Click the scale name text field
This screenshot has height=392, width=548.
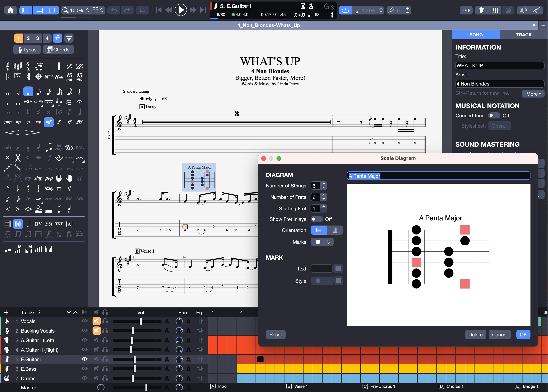[439, 176]
